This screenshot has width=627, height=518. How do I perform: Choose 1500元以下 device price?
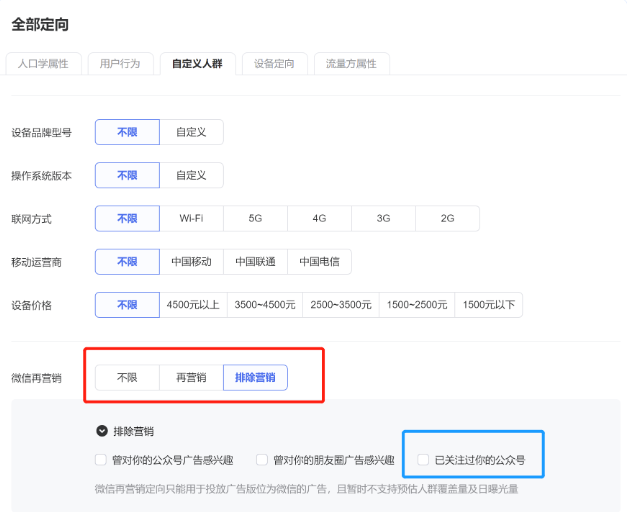tap(489, 305)
